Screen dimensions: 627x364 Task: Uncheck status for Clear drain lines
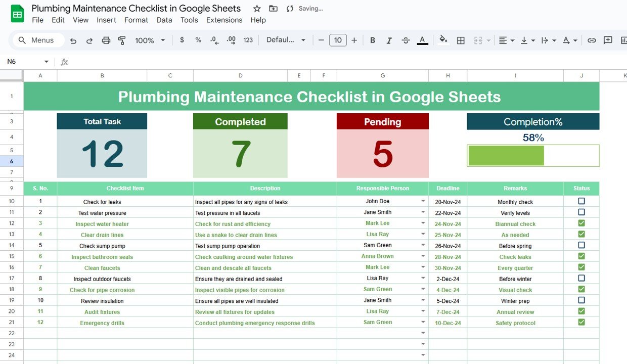point(581,234)
